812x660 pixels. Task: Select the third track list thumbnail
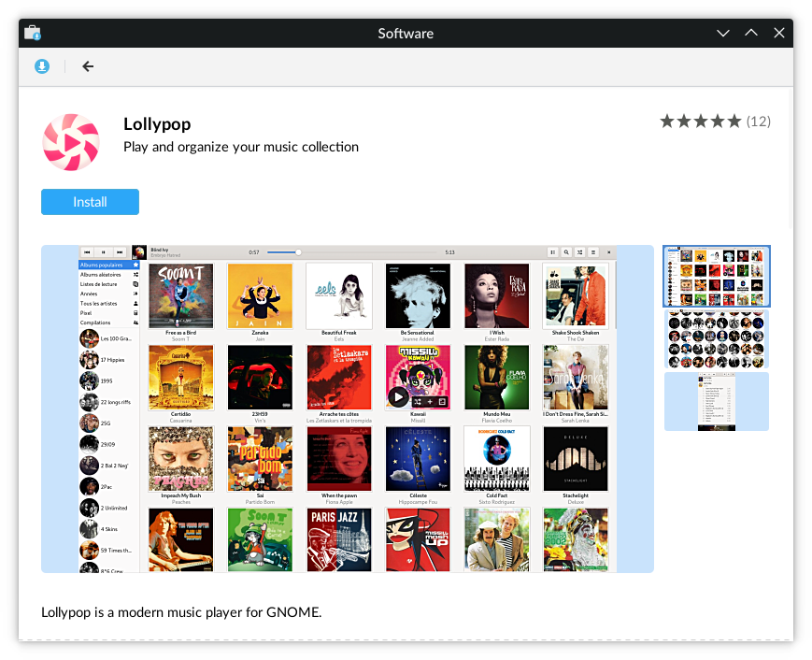pyautogui.click(x=717, y=401)
